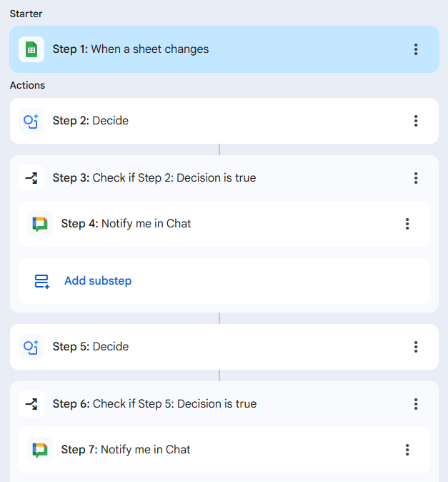The width and height of the screenshot is (448, 482).
Task: Open the options menu for Step 5: Decide
Action: click(416, 347)
